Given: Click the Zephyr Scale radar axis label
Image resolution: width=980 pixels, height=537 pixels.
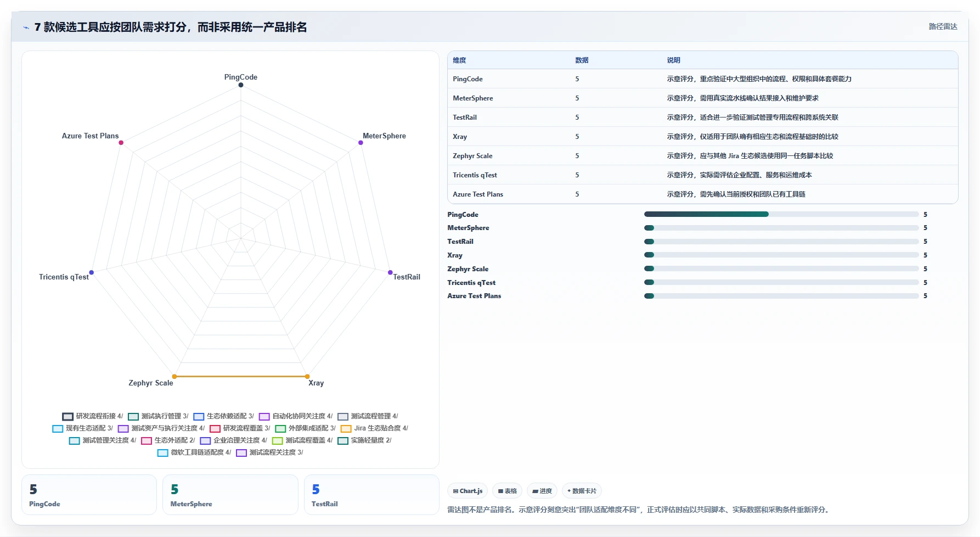Looking at the screenshot, I should pyautogui.click(x=151, y=383).
